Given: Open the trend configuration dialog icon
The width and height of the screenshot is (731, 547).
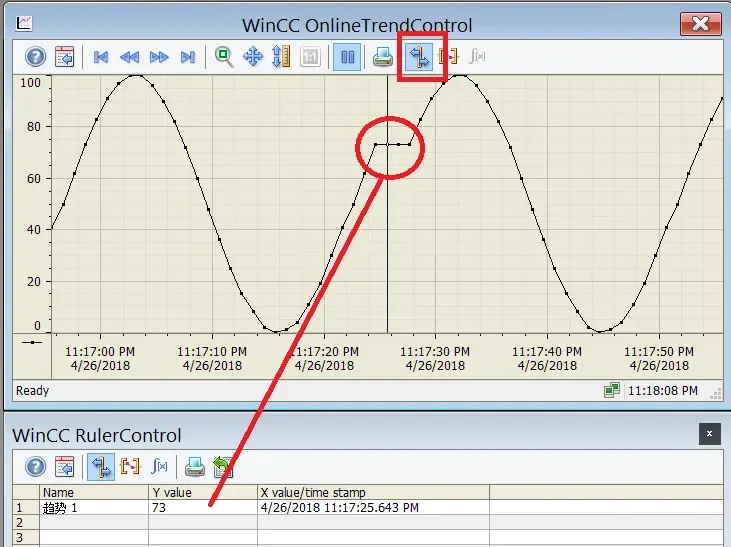Looking at the screenshot, I should pos(64,57).
